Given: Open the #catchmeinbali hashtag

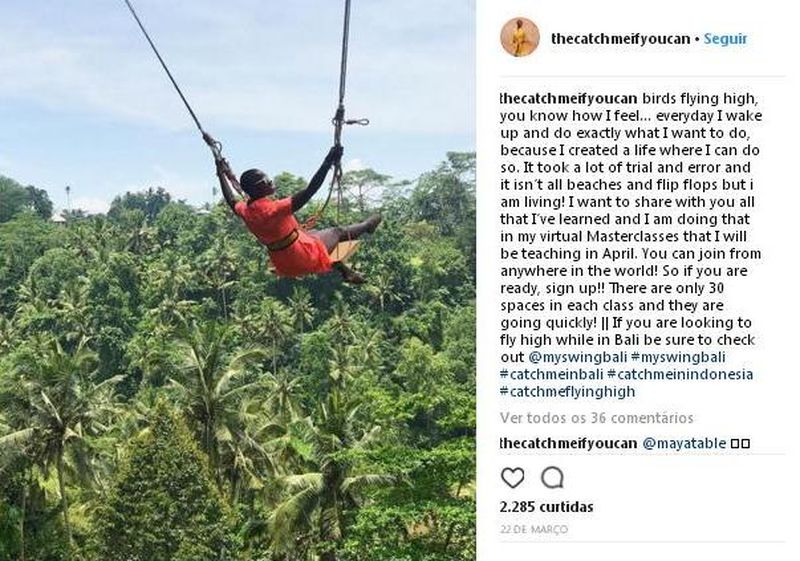Looking at the screenshot, I should coord(550,374).
